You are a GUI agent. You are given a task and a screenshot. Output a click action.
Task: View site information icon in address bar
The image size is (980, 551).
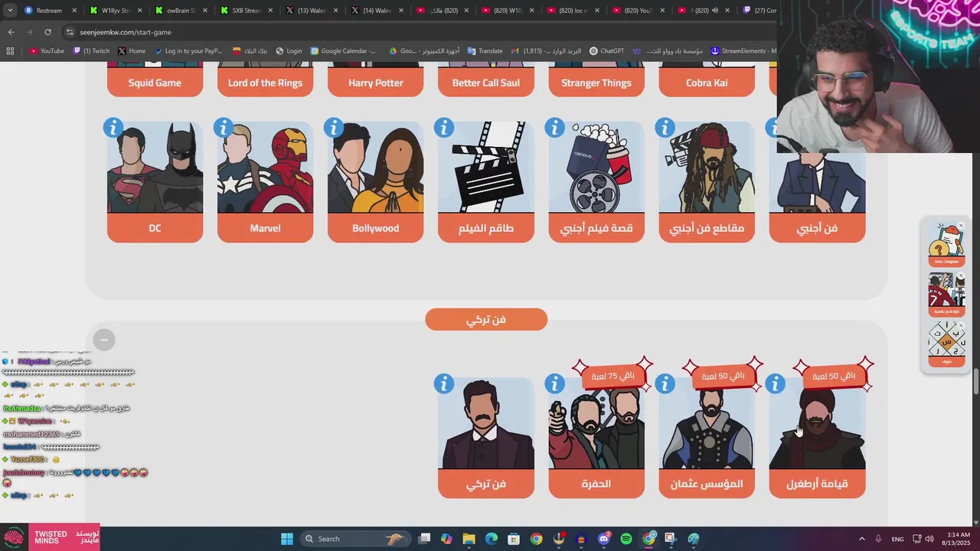(70, 32)
